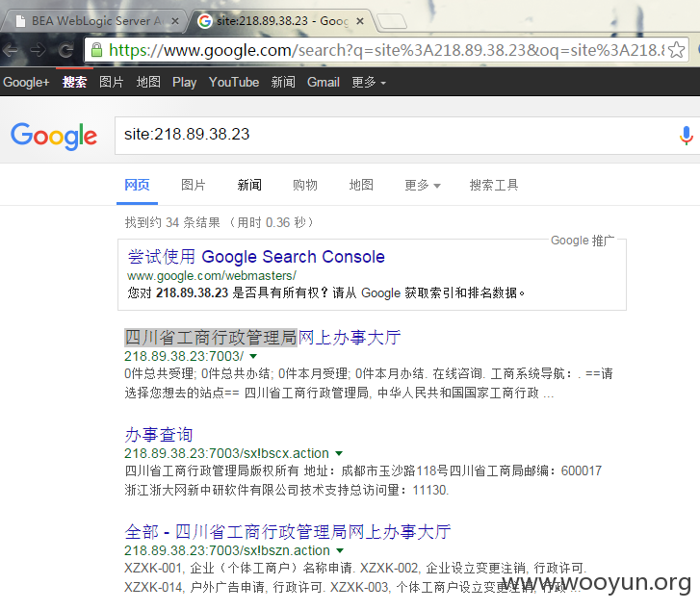Reload the page with refresh icon
The width and height of the screenshot is (700, 610).
point(66,50)
